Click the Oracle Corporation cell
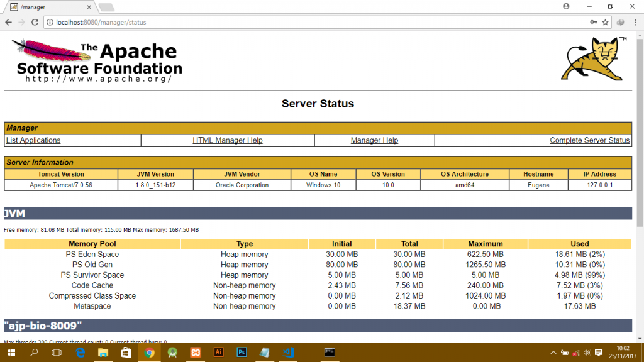644x362 pixels. [242, 185]
